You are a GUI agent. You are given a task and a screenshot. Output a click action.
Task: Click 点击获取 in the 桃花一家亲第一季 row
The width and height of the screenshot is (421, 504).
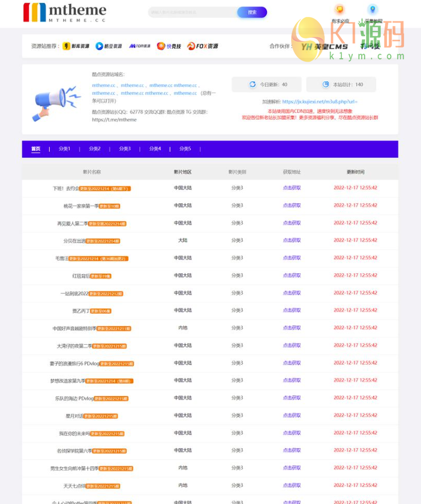(x=292, y=205)
